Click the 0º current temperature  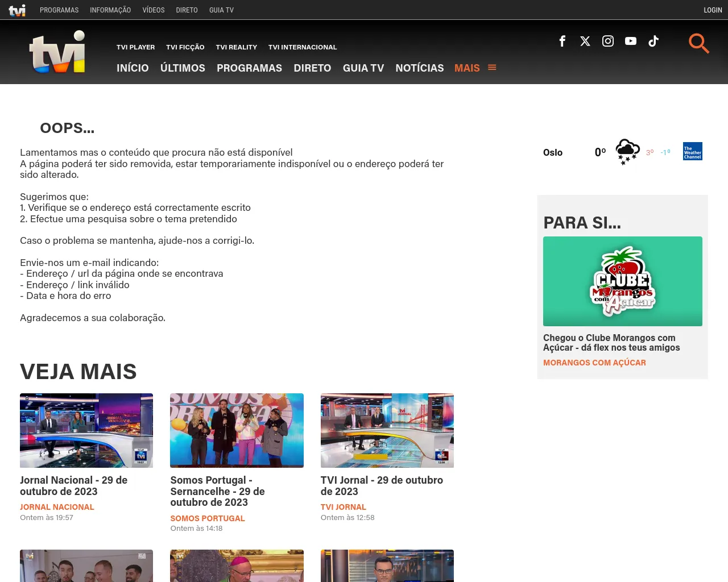click(600, 152)
